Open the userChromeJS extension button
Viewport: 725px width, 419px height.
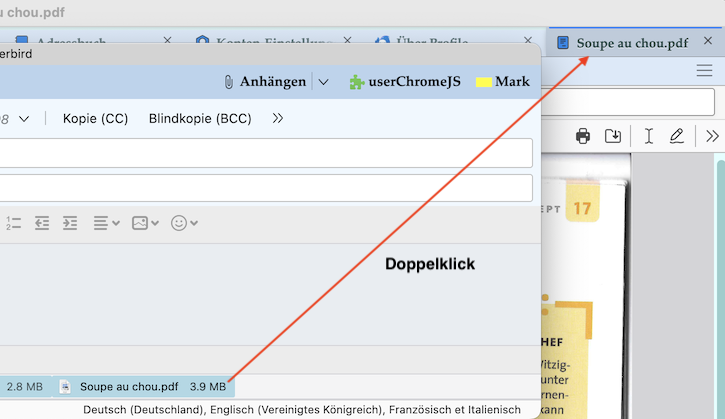(405, 82)
